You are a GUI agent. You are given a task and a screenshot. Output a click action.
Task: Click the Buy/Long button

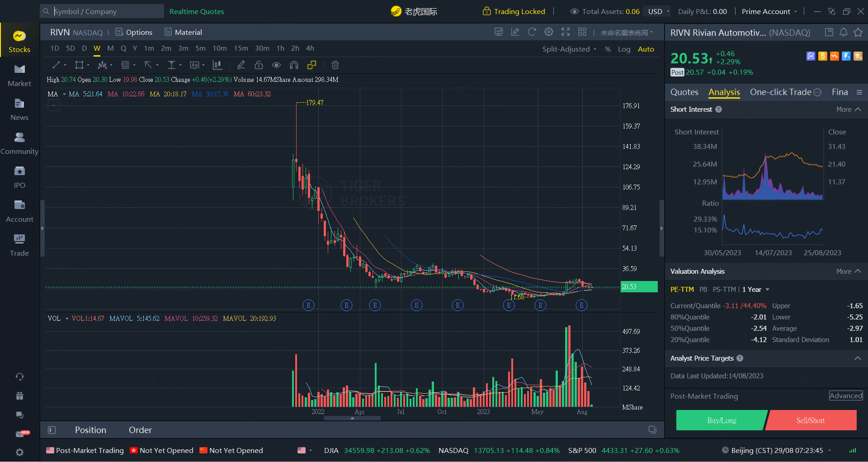pyautogui.click(x=722, y=420)
